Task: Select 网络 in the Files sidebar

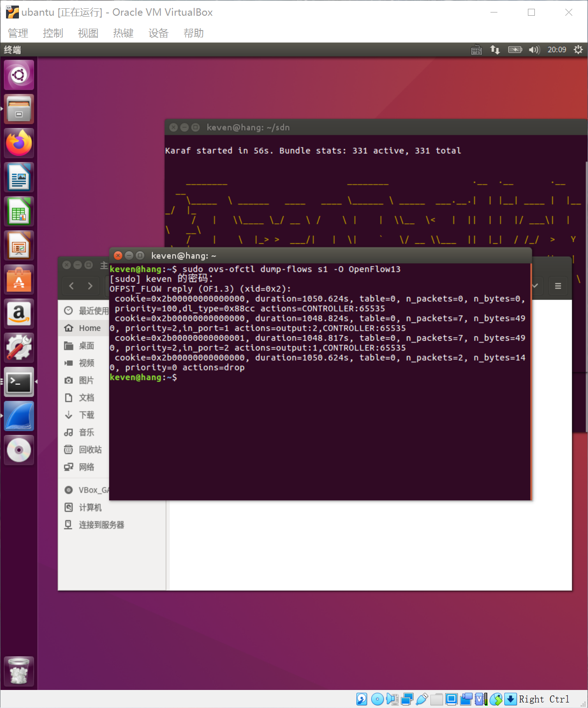Action: pos(84,467)
